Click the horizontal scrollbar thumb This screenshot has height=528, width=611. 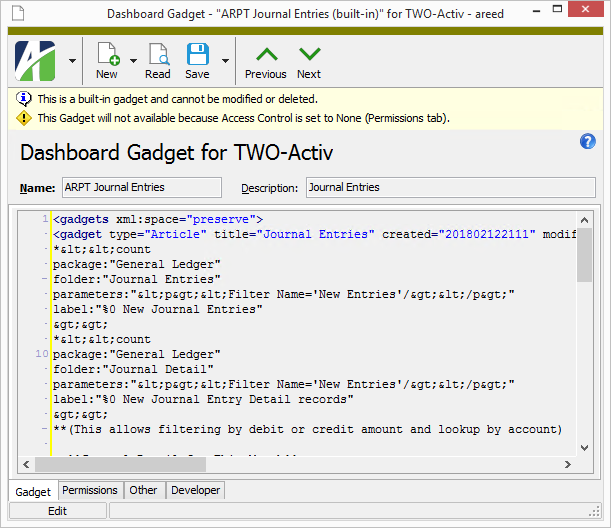click(x=120, y=464)
